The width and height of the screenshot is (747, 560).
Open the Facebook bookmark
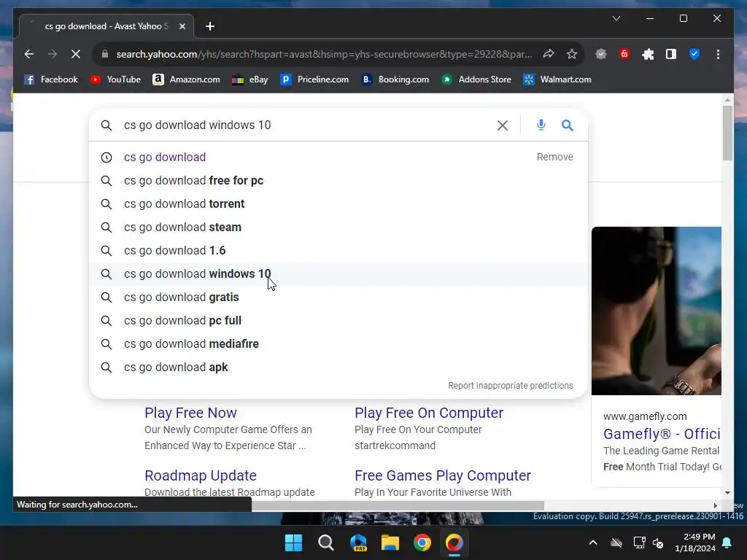point(51,79)
